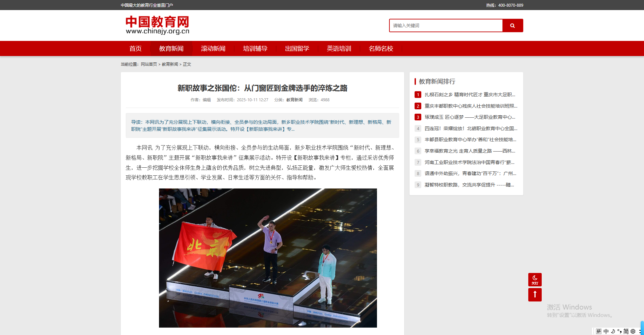Screen dimensions: 644x335
Task: Go to the 出国留学 menu item
Action: [297, 49]
